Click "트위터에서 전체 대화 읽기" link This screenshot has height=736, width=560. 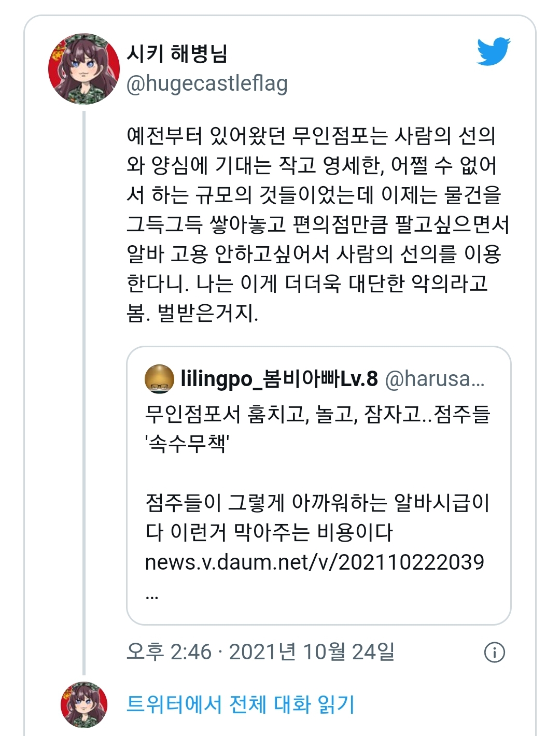click(x=241, y=704)
